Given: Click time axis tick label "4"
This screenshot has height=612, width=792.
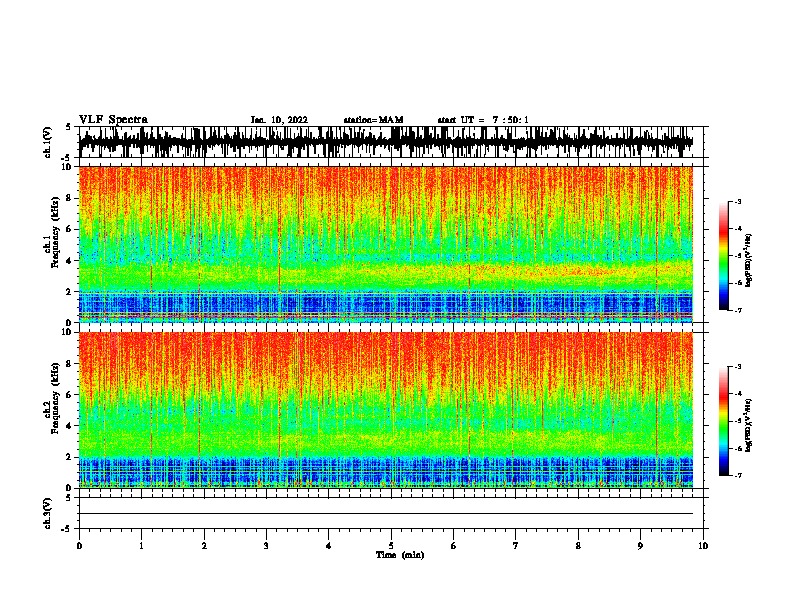Looking at the screenshot, I should point(329,546).
